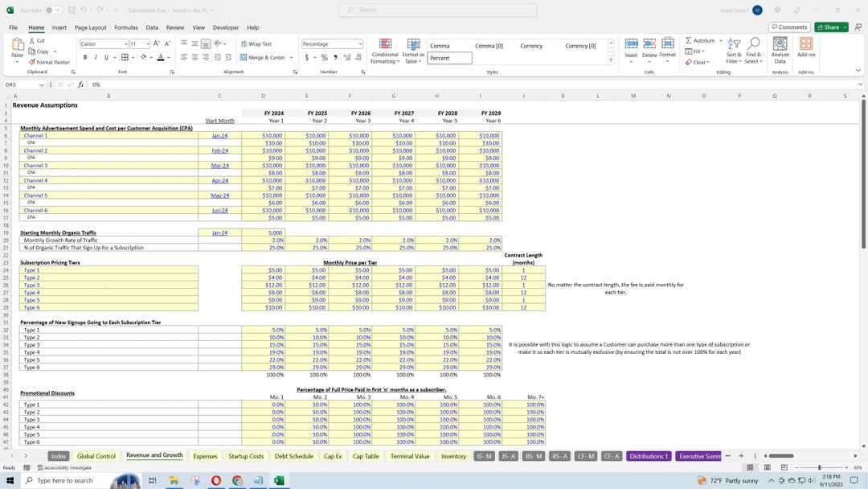Open the Formulas ribbon tab

126,27
